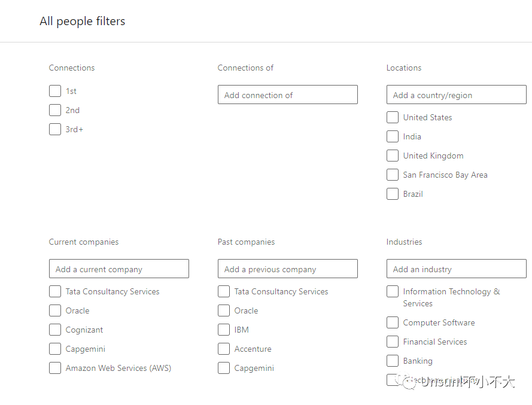Click the Add a current company field
The image size is (532, 405).
click(118, 269)
